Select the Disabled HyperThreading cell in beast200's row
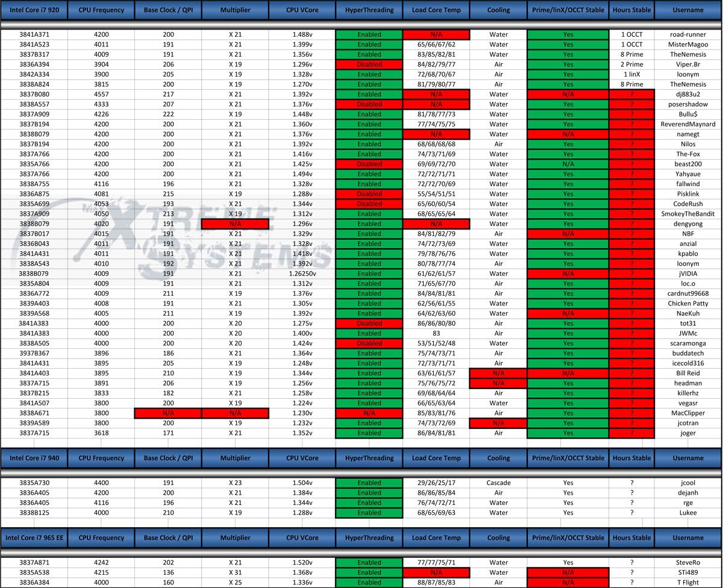Screen dimensions: 723x588 369,164
